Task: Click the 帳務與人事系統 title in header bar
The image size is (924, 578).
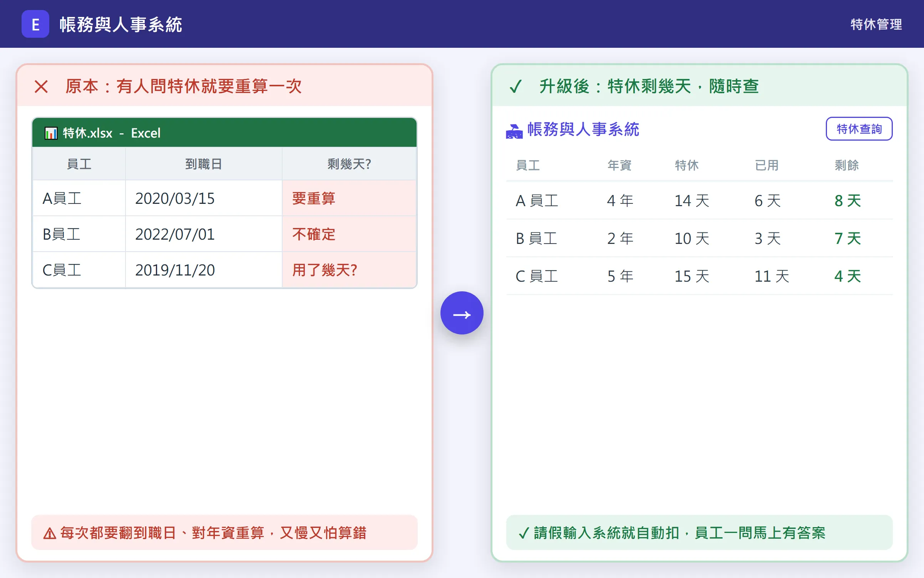Action: pyautogui.click(x=121, y=25)
